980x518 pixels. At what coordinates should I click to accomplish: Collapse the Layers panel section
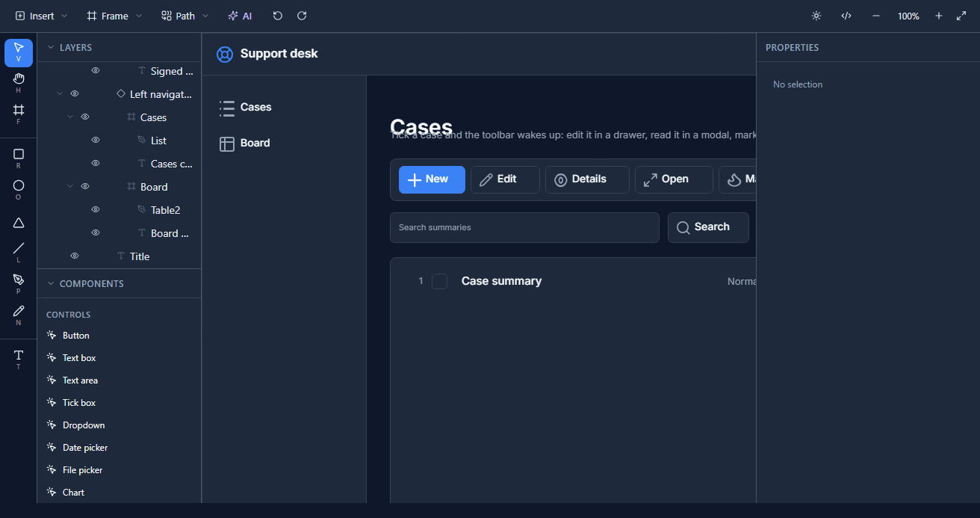click(x=51, y=47)
